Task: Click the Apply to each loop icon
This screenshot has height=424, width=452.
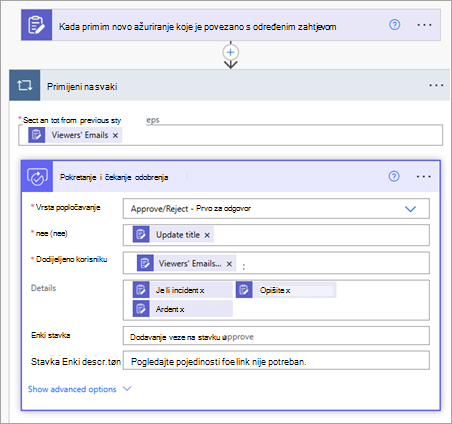Action: coord(25,85)
